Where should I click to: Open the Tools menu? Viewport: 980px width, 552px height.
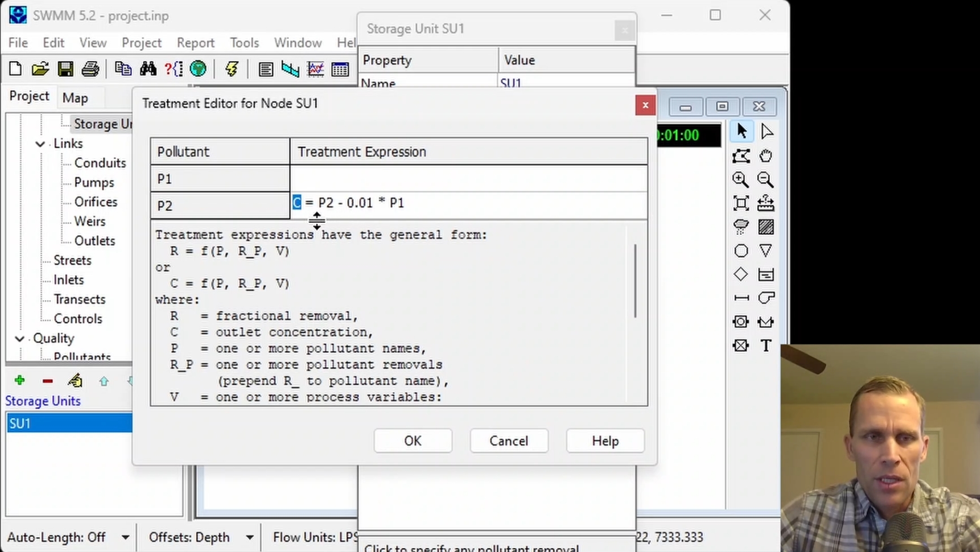click(244, 43)
